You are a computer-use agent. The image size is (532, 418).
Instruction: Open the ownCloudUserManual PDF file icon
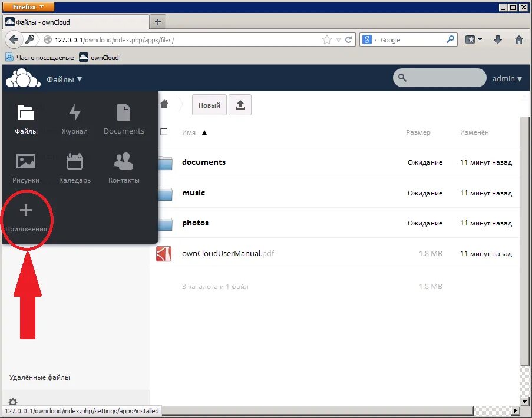(x=164, y=254)
